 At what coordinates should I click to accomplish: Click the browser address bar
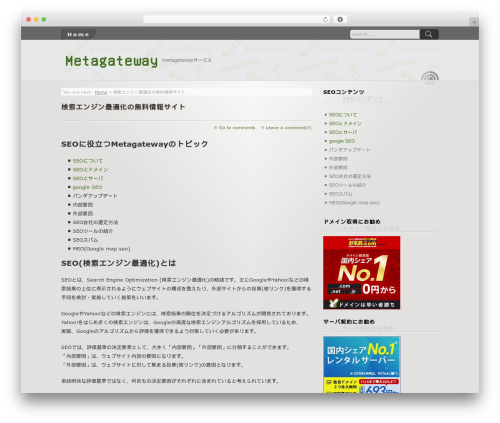(x=237, y=19)
